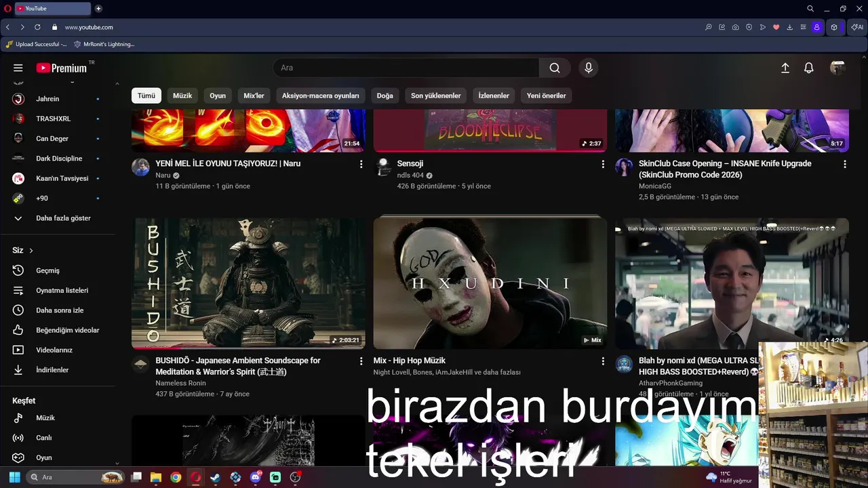Select the Doğa filter chip
Screen dimensions: 868x488
385,96
